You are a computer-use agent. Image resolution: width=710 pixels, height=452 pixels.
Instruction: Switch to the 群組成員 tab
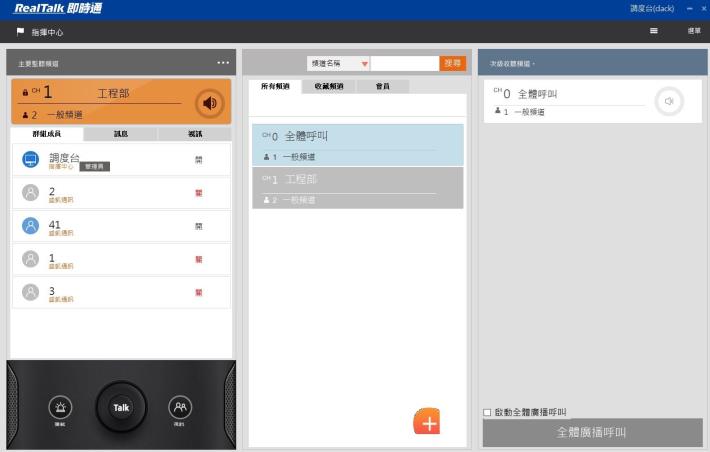coord(47,134)
